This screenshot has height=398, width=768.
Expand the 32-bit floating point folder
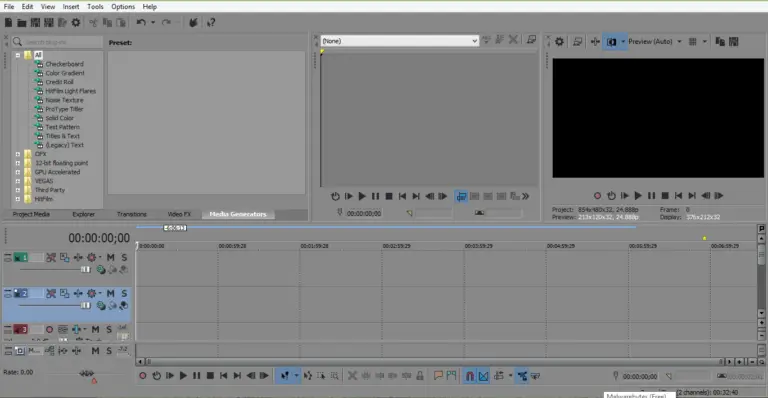tap(18, 163)
